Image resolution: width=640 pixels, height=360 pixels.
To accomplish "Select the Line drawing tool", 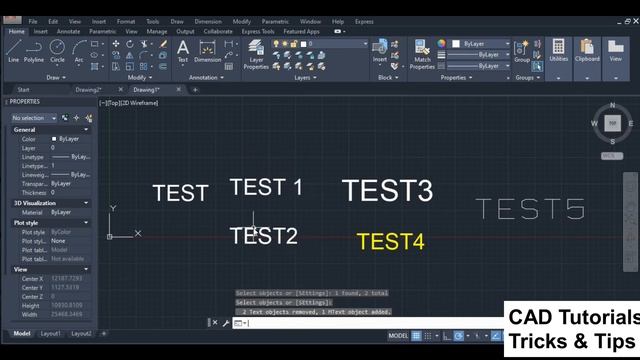I will coord(13,51).
